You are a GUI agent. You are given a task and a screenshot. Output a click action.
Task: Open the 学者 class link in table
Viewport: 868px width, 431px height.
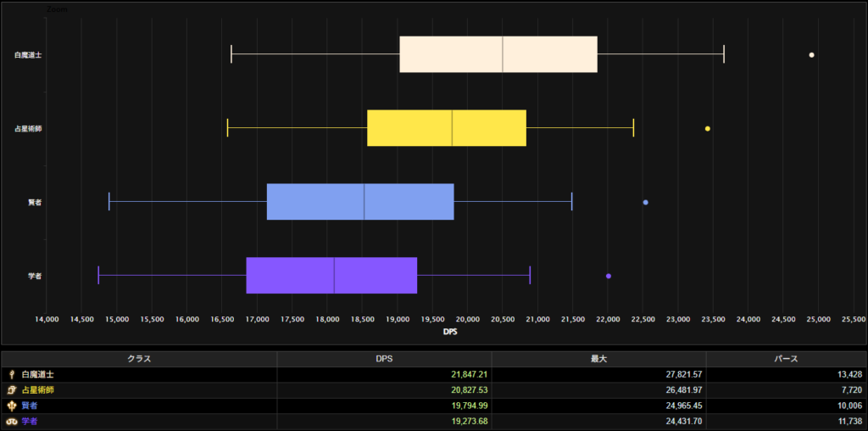[x=30, y=422]
